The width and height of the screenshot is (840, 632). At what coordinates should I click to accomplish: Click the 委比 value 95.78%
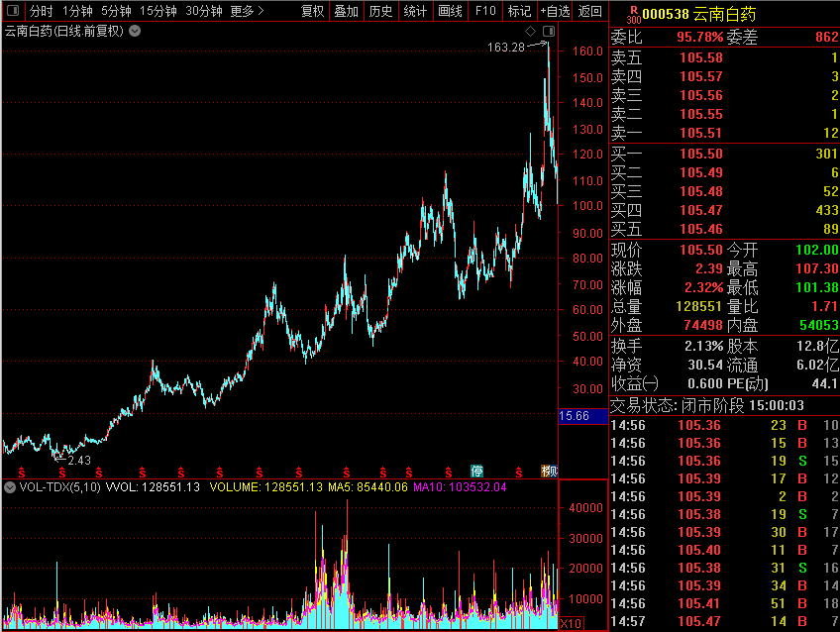[x=699, y=37]
